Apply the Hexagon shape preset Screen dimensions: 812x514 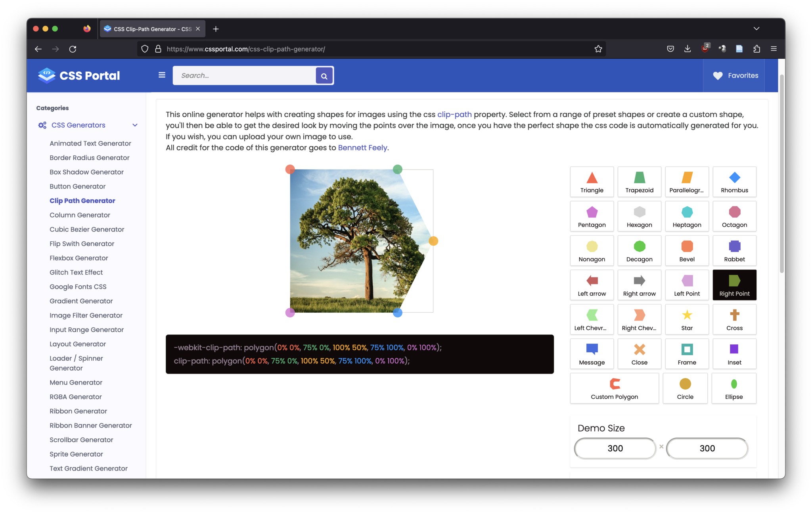[x=639, y=216]
